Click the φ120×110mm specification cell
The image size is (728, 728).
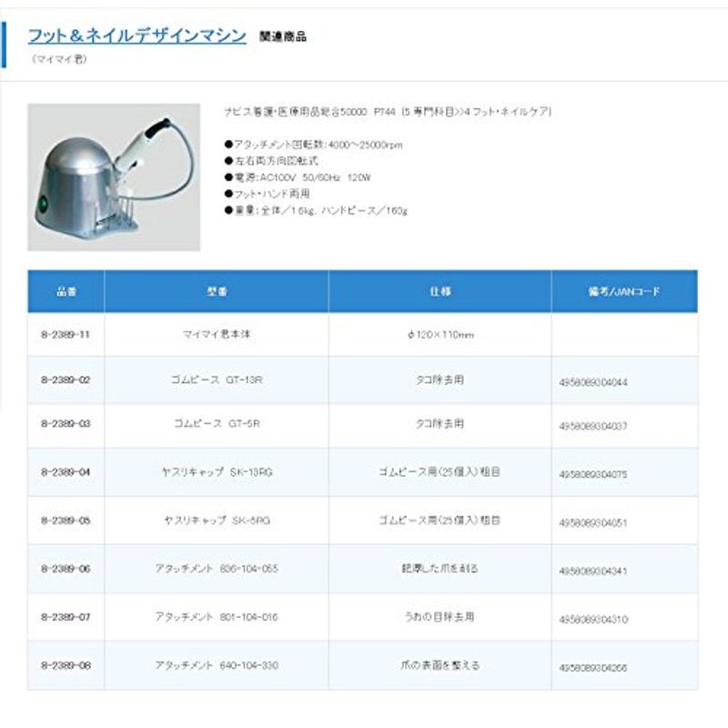click(x=440, y=335)
